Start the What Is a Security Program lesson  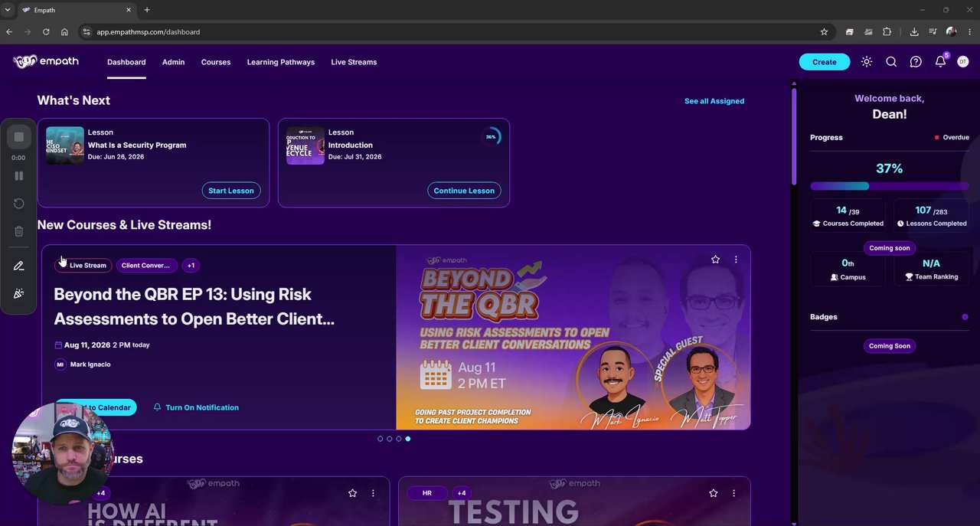tap(231, 191)
